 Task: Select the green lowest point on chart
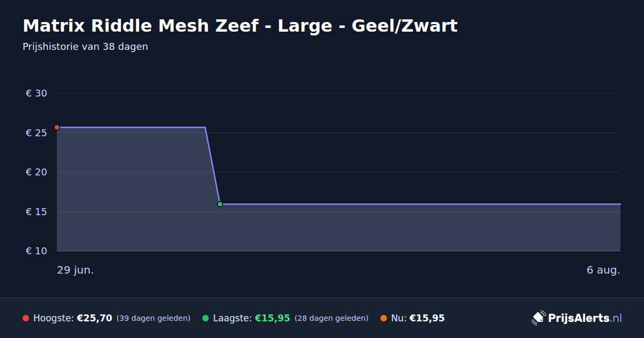(220, 204)
